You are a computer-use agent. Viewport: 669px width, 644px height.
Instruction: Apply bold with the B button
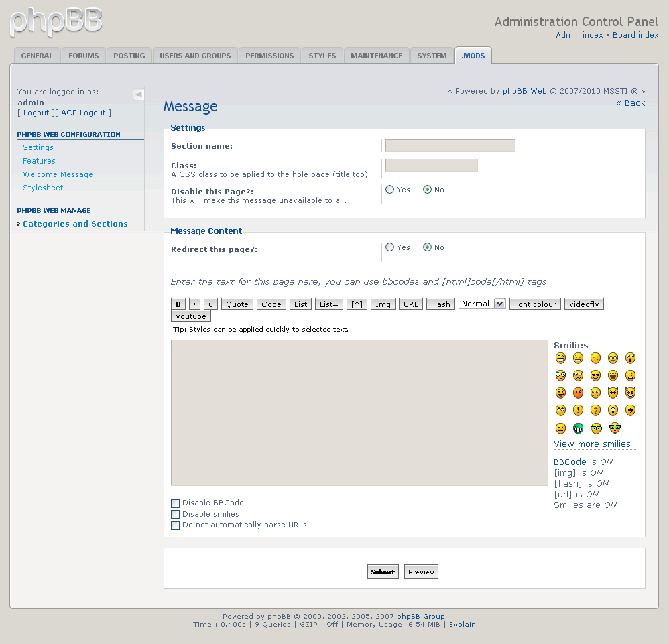pos(178,304)
